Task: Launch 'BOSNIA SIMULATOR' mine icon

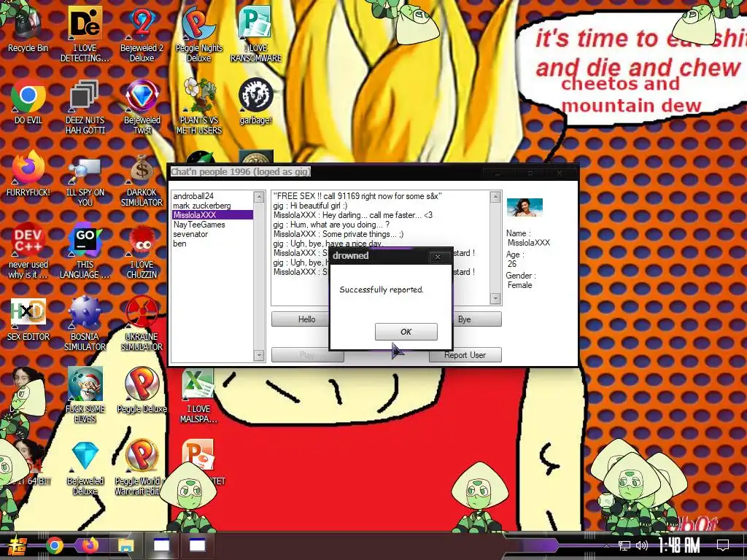Action: pos(85,324)
